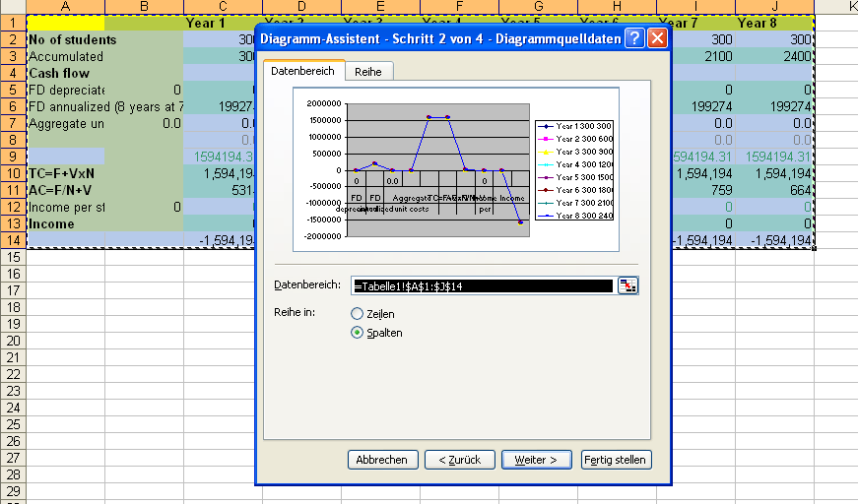Image resolution: width=858 pixels, height=504 pixels.
Task: Select row 28 header
Action: (x=13, y=474)
